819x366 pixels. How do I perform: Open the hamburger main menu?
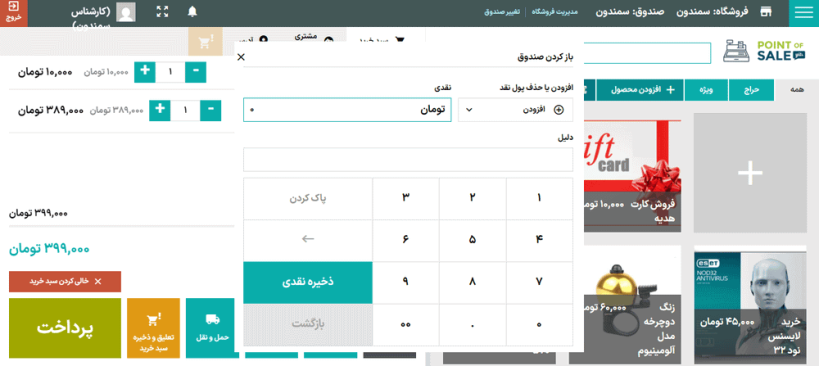[805, 13]
